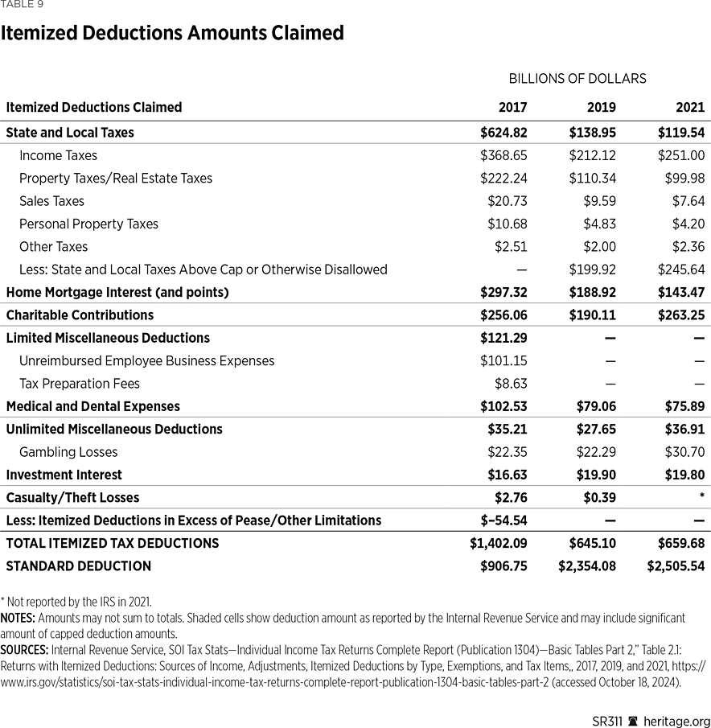Select the Medical and Dental Expenses label
The height and width of the screenshot is (728, 711).
[x=92, y=406]
